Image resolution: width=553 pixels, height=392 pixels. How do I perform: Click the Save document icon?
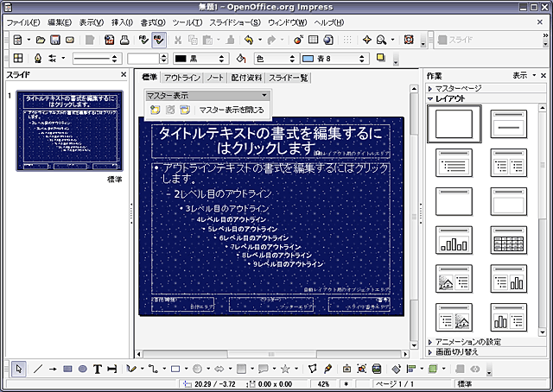(55, 40)
